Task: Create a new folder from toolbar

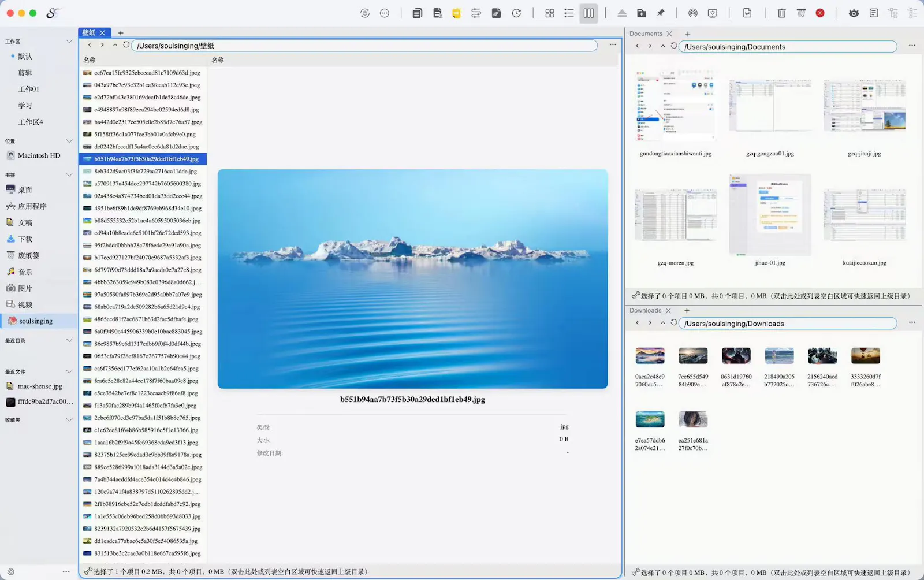Action: pos(642,13)
